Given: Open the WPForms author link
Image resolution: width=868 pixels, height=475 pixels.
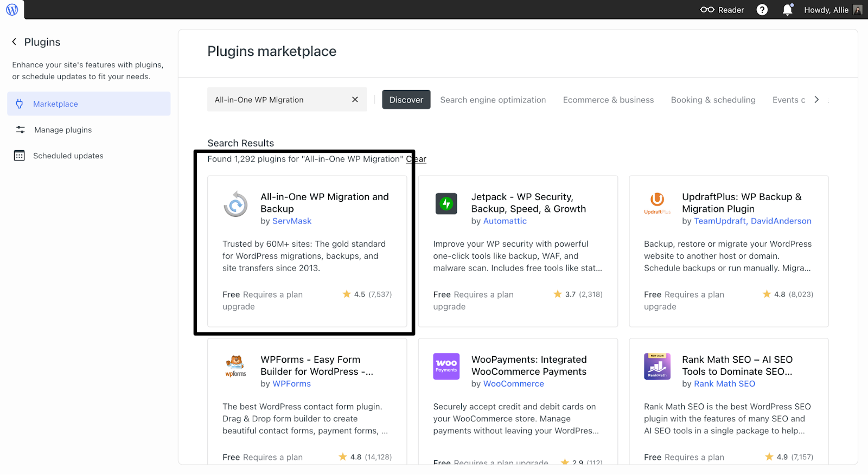Looking at the screenshot, I should point(292,384).
